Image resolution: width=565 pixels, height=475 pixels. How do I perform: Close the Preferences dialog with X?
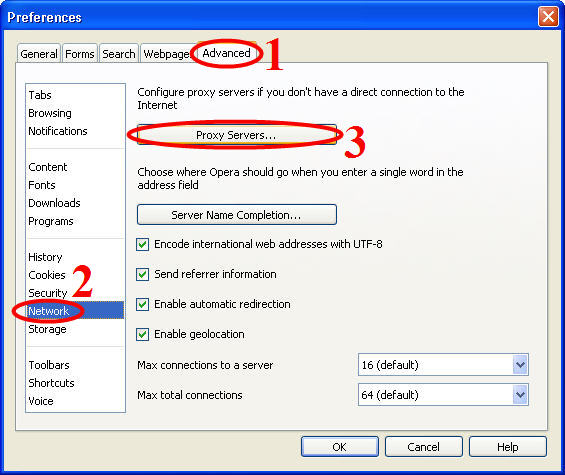pos(548,17)
